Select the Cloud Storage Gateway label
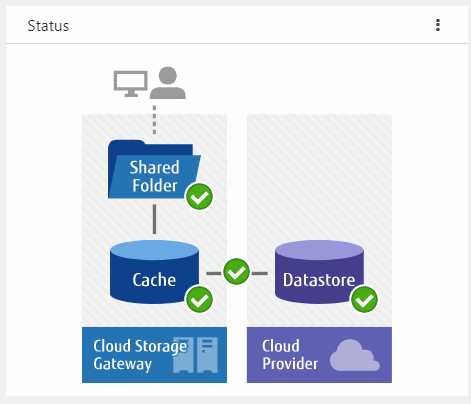 click(x=140, y=355)
